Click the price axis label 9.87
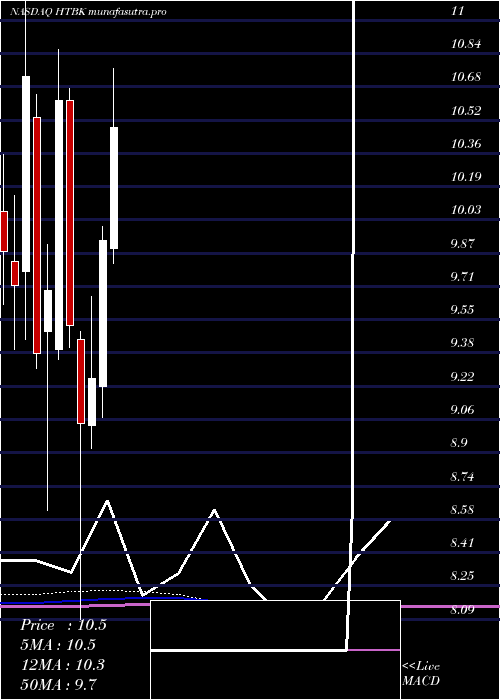The height and width of the screenshot is (700, 500). (462, 243)
